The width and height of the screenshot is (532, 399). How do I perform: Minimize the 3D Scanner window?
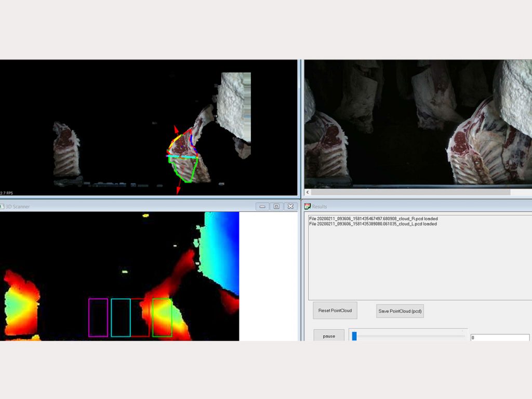click(262, 206)
